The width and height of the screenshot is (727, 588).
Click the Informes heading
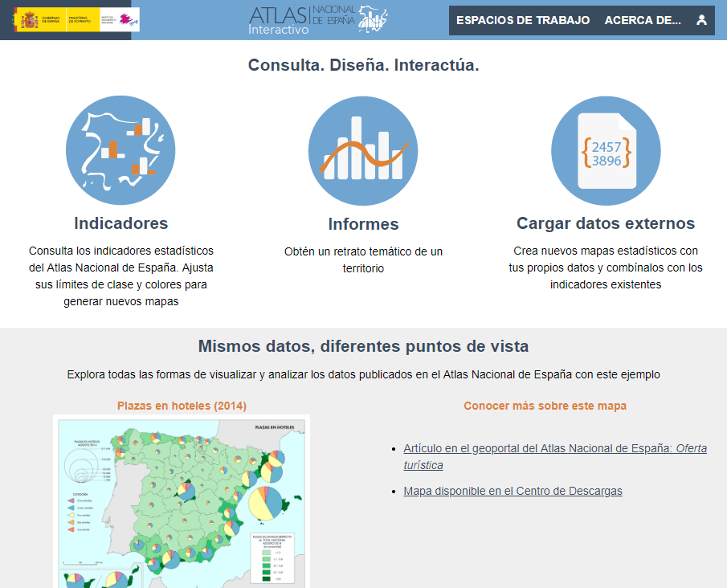[x=363, y=224]
